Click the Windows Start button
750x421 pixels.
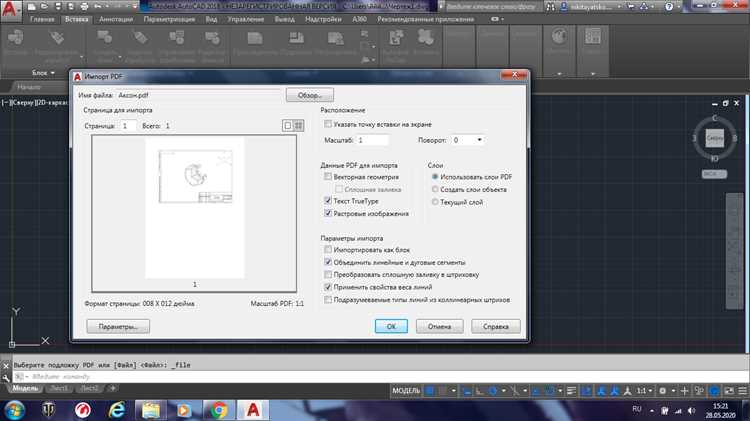pos(14,410)
